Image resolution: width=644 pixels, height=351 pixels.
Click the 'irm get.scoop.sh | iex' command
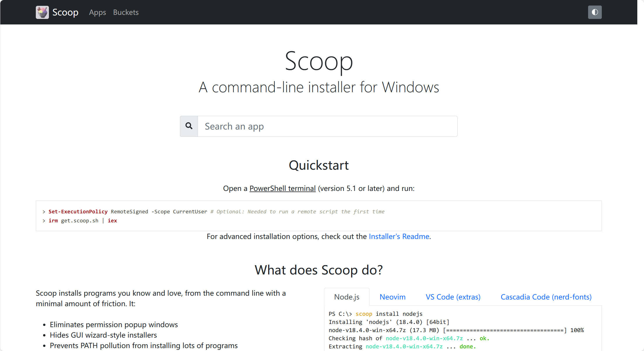pos(83,221)
